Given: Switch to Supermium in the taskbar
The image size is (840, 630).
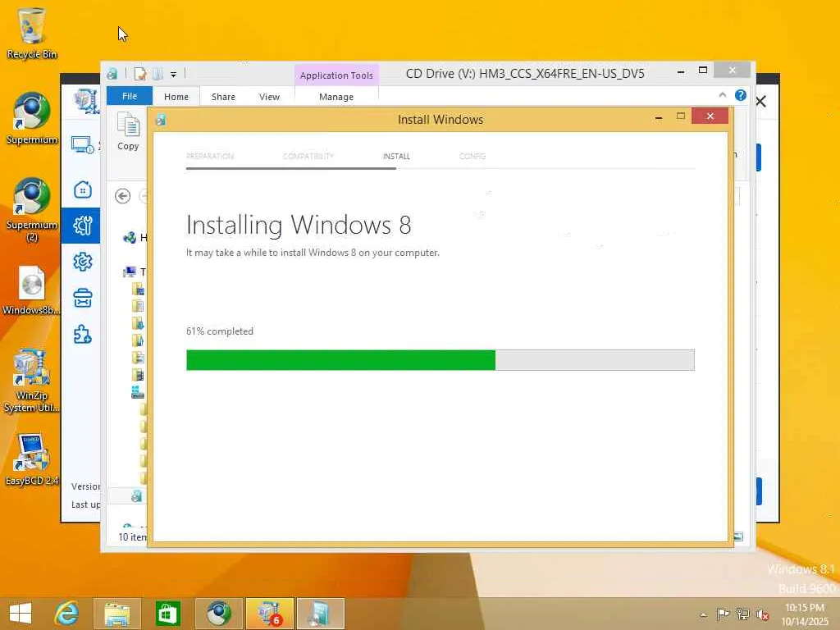Looking at the screenshot, I should tap(218, 614).
